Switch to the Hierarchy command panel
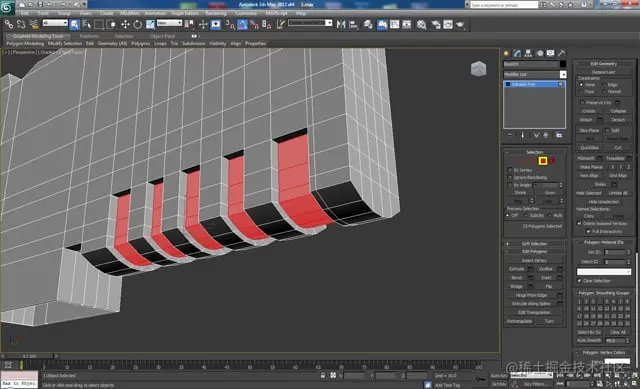This screenshot has height=389, width=640. click(x=529, y=53)
